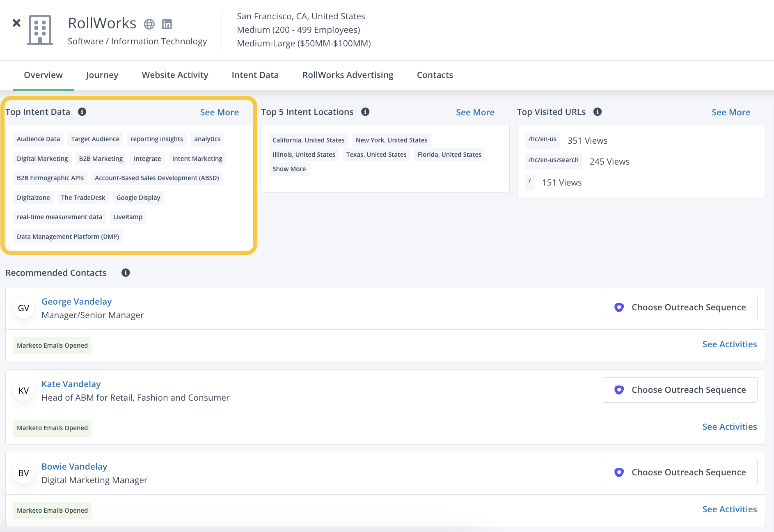Image resolution: width=774 pixels, height=532 pixels.
Task: Click the Digital Marketing intent tag
Action: [42, 159]
